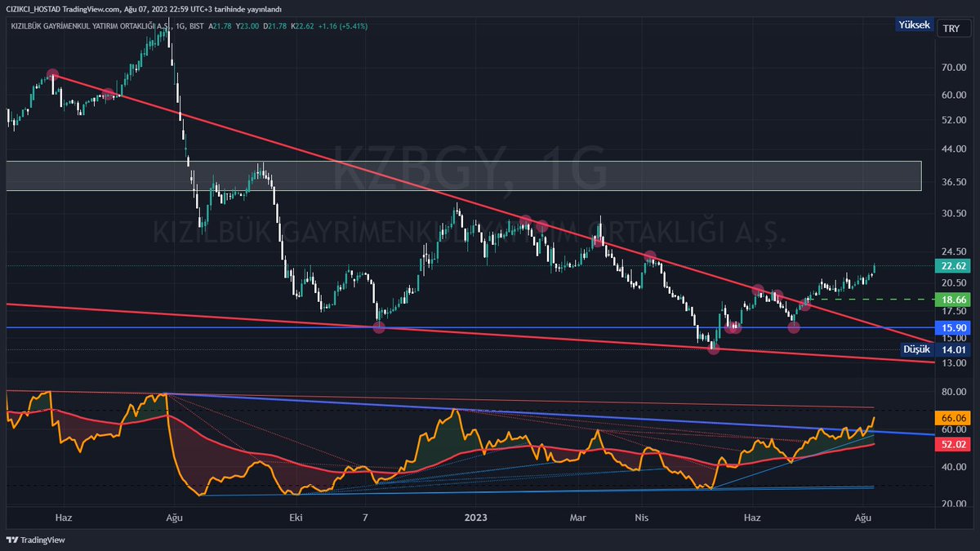Viewport: 980px width, 551px height.
Task: Click the KIZILBÜK GAYRİMENKUL symbol name in legend
Action: [x=89, y=26]
